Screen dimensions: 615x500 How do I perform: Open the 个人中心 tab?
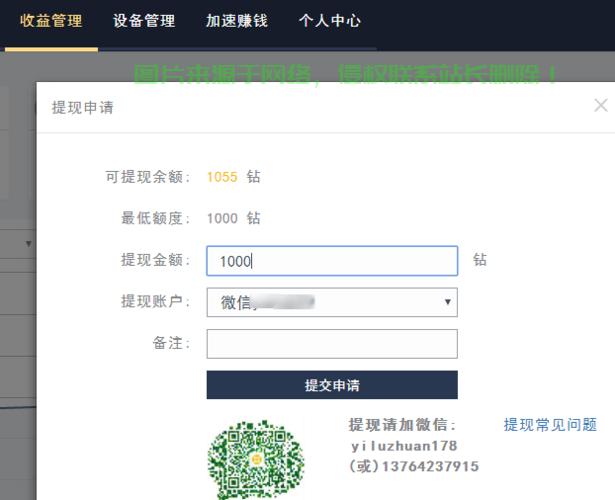(x=329, y=21)
